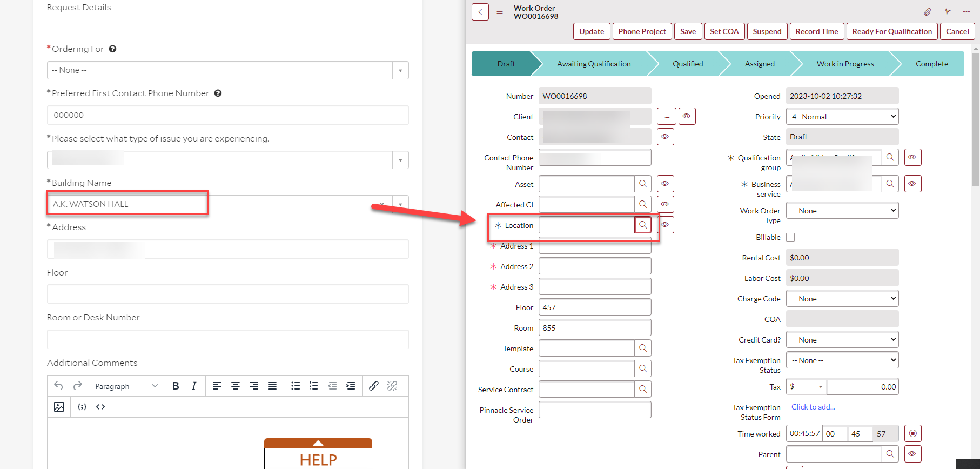This screenshot has height=469, width=980.
Task: Click the back arrow beside Work Order
Action: (480, 12)
